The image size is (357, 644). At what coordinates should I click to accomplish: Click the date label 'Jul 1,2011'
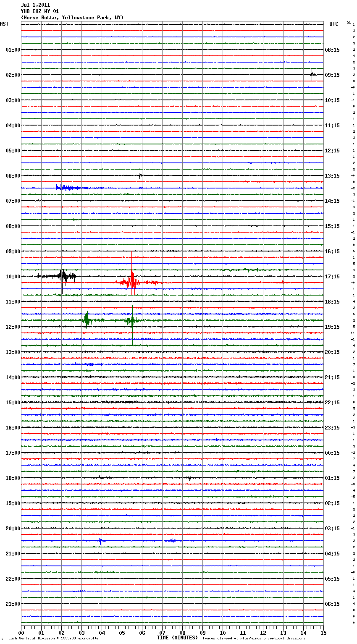(x=35, y=5)
